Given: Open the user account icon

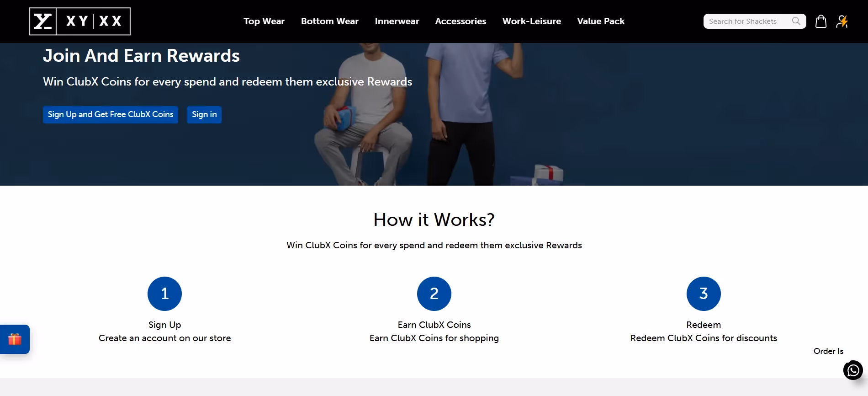Looking at the screenshot, I should tap(842, 21).
